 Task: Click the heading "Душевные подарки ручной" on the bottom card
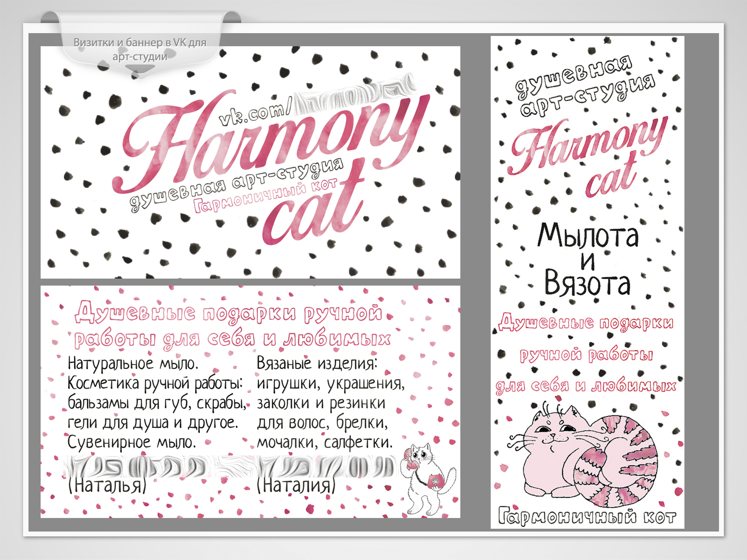228,313
